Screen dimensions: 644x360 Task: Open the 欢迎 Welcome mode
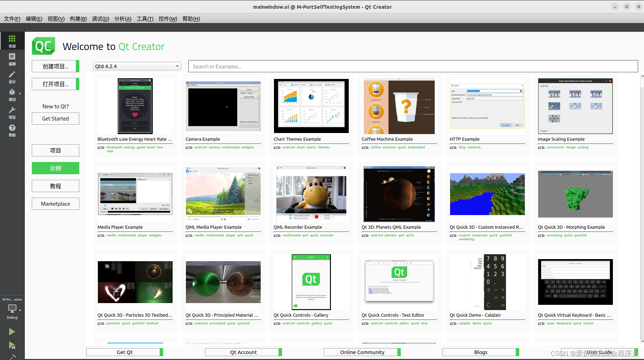pos(12,41)
